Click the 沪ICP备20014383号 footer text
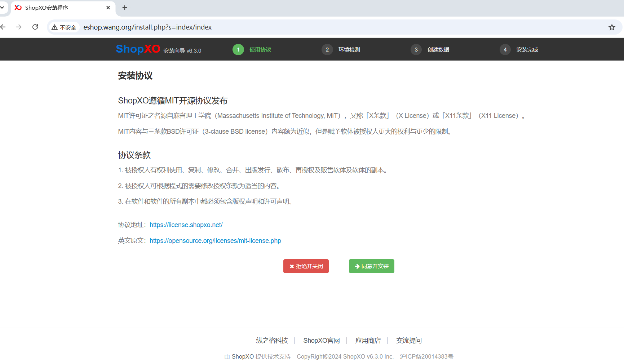The width and height of the screenshot is (624, 364). tap(426, 356)
